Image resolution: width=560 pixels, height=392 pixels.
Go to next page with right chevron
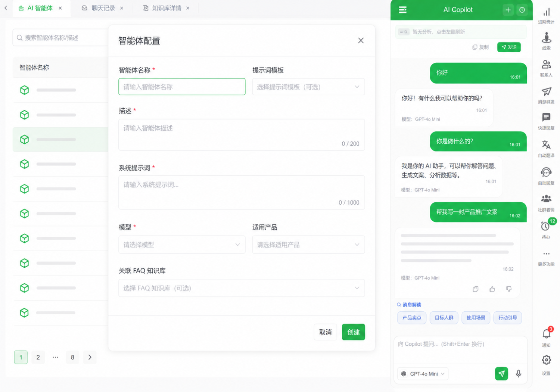(x=90, y=357)
